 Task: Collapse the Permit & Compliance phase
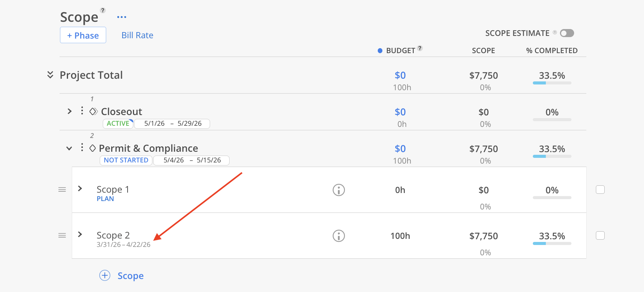(69, 148)
